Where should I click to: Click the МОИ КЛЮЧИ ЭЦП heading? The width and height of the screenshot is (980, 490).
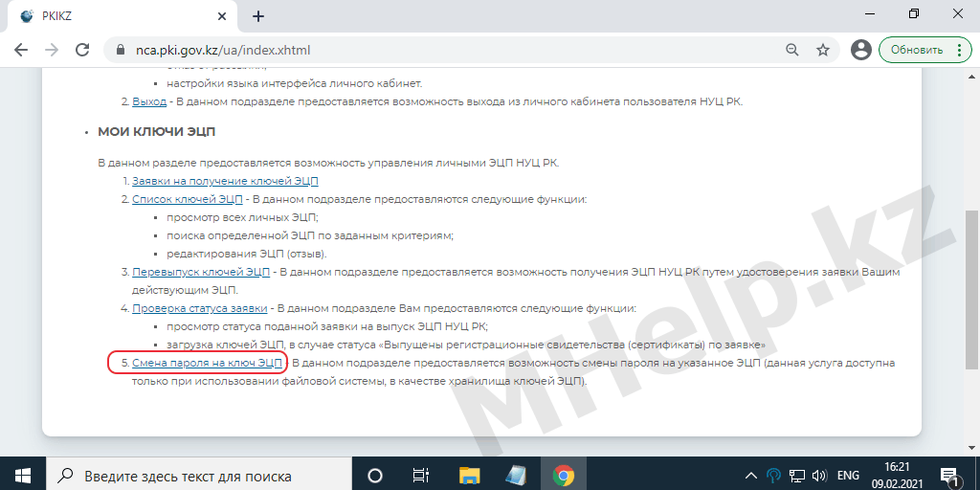[157, 132]
